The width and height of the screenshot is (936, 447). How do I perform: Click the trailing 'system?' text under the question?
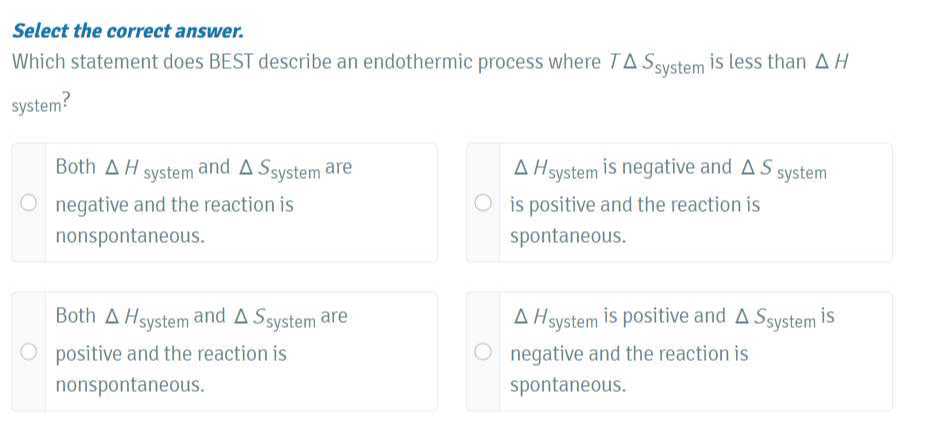(41, 104)
